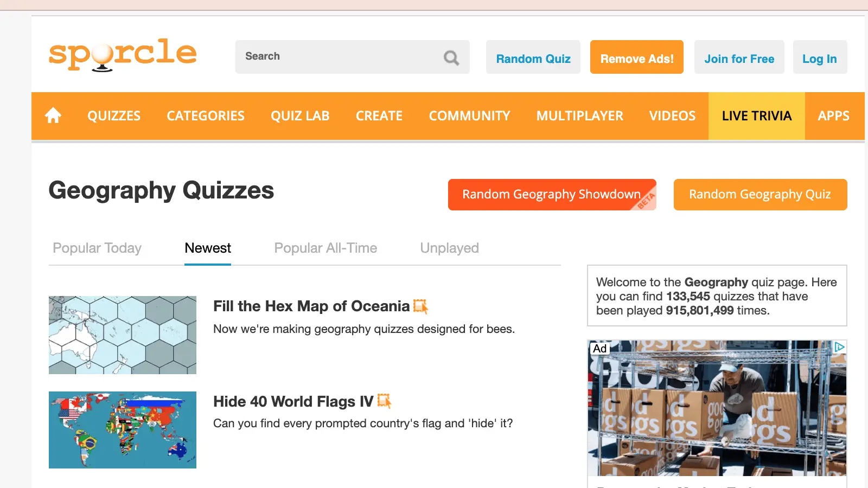Click the prompted country's flag description text
This screenshot has width=868, height=488.
coord(363,423)
